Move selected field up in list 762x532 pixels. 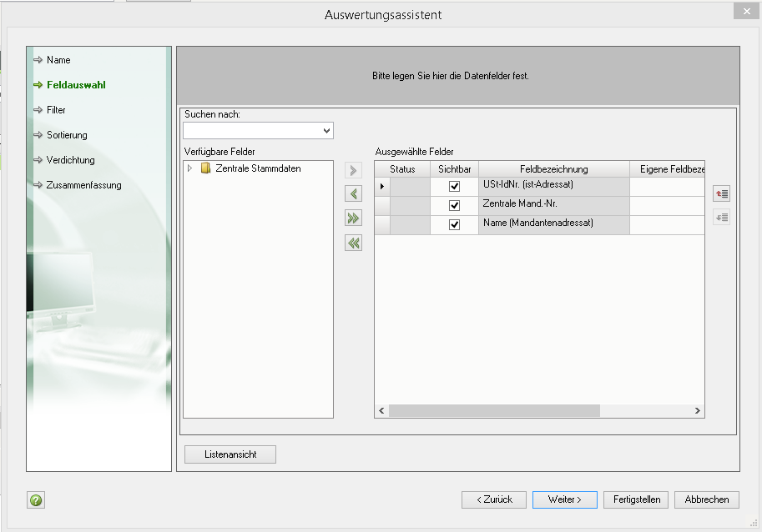(x=722, y=193)
